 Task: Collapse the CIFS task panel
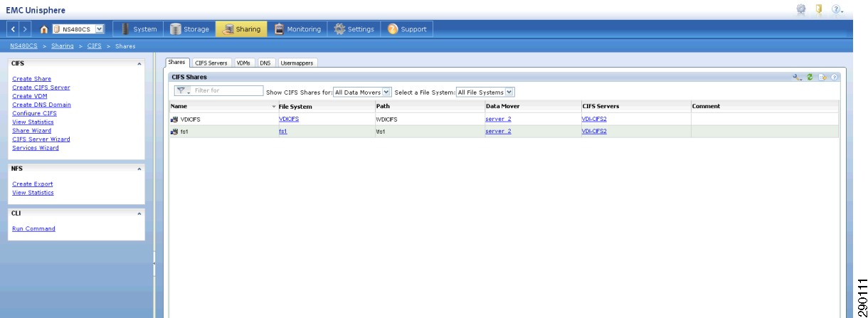pos(139,63)
